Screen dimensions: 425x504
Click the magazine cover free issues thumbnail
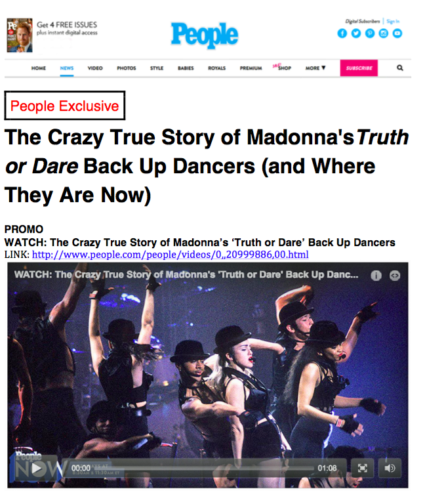20,35
